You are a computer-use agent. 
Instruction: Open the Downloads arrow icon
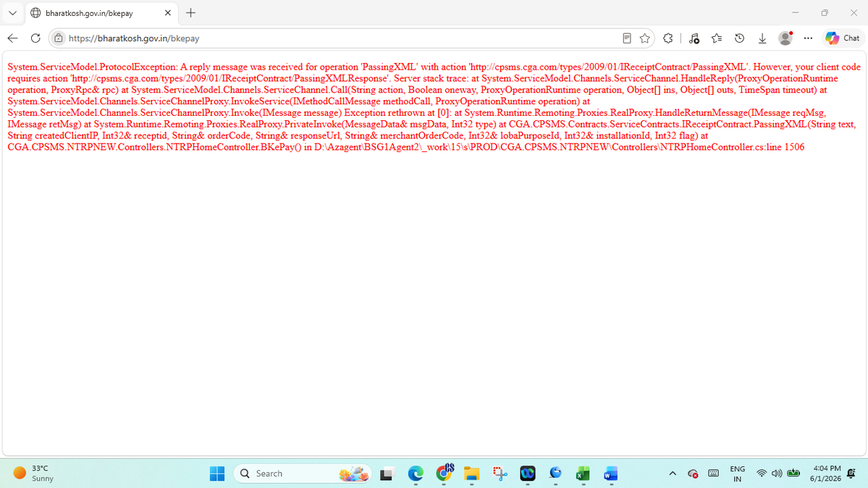point(762,38)
